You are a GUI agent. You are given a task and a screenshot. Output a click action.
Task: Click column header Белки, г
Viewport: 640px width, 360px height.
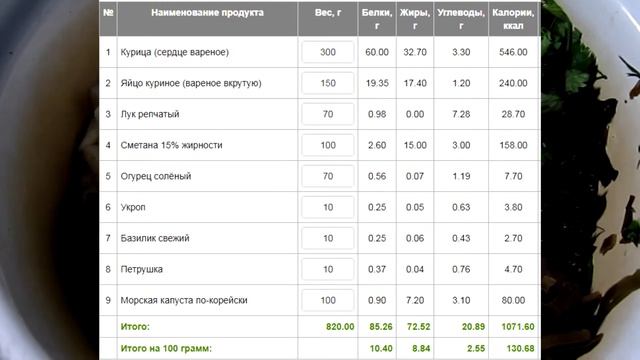click(x=377, y=19)
